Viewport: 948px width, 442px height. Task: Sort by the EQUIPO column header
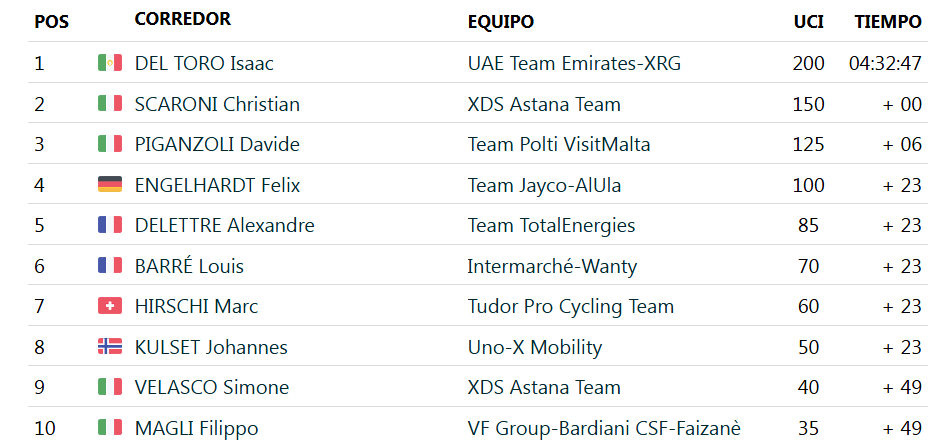tap(501, 22)
